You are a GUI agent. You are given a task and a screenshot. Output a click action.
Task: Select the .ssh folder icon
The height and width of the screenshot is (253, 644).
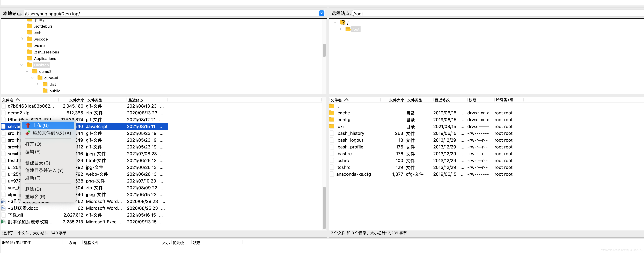pyautogui.click(x=30, y=33)
